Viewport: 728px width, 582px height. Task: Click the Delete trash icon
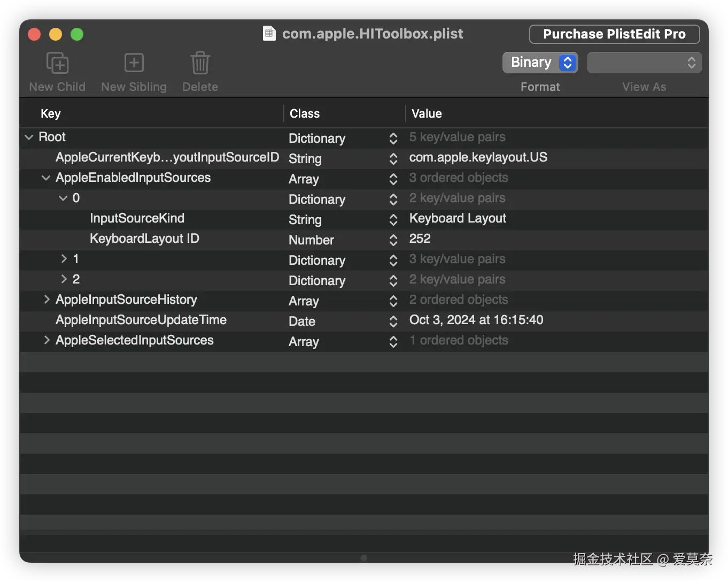200,63
